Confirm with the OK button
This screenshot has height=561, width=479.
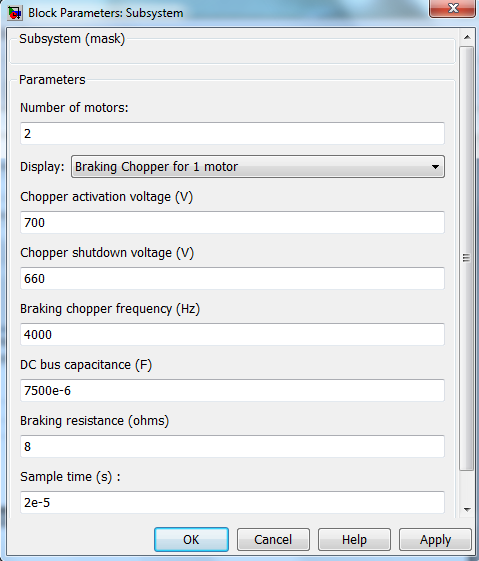pyautogui.click(x=191, y=539)
